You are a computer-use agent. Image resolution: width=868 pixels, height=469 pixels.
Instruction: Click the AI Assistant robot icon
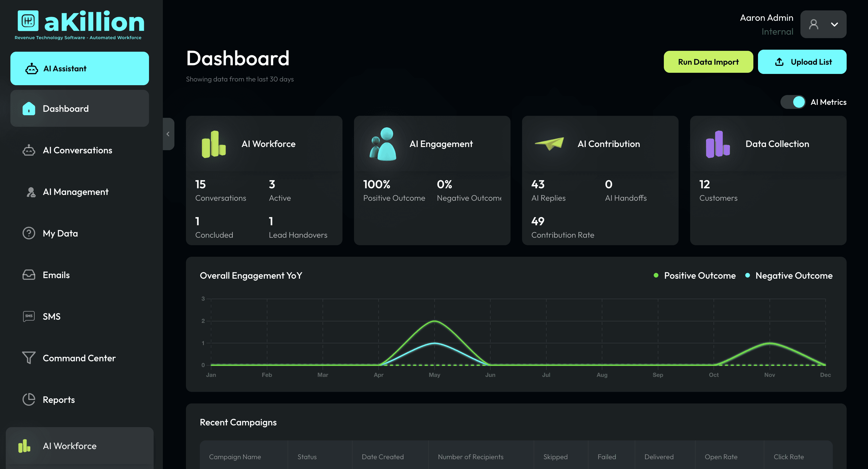pos(31,68)
